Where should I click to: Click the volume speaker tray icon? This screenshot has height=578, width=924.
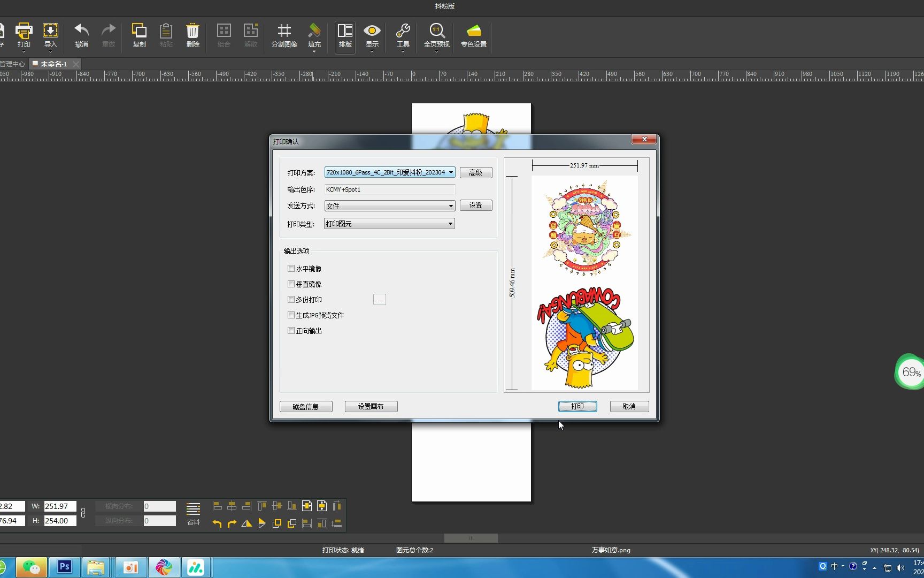[900, 568]
